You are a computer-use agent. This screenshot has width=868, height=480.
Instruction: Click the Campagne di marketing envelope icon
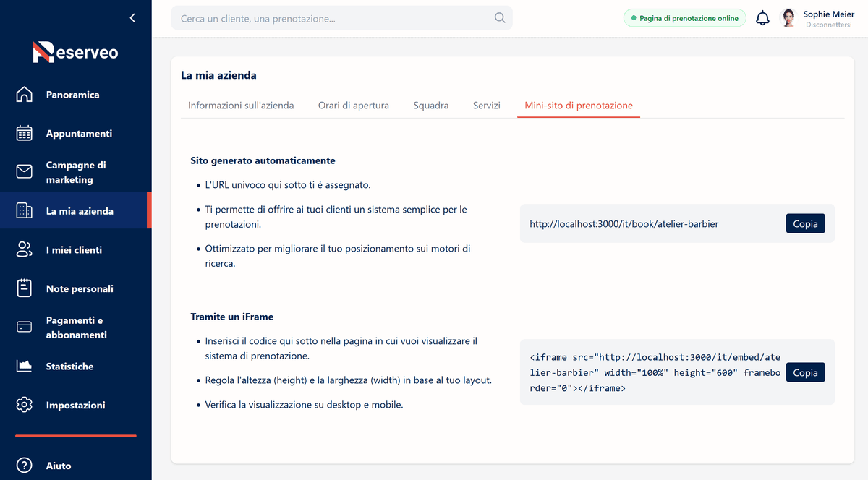pos(25,172)
